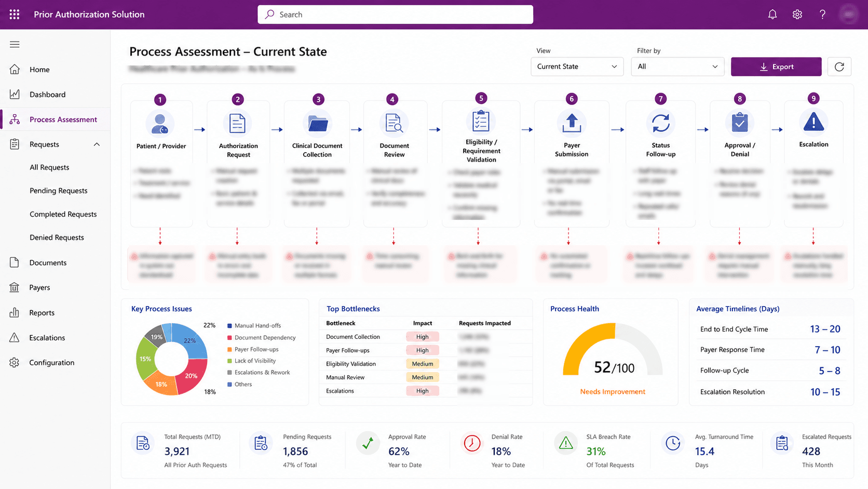The height and width of the screenshot is (489, 868).
Task: Open the Filter by dropdown showing All
Action: (677, 67)
